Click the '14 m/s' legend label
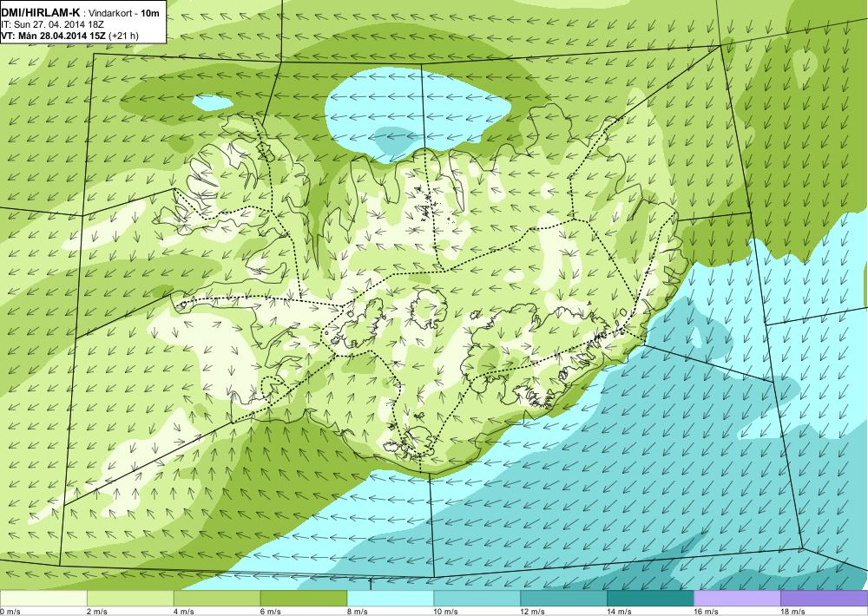 [620, 612]
